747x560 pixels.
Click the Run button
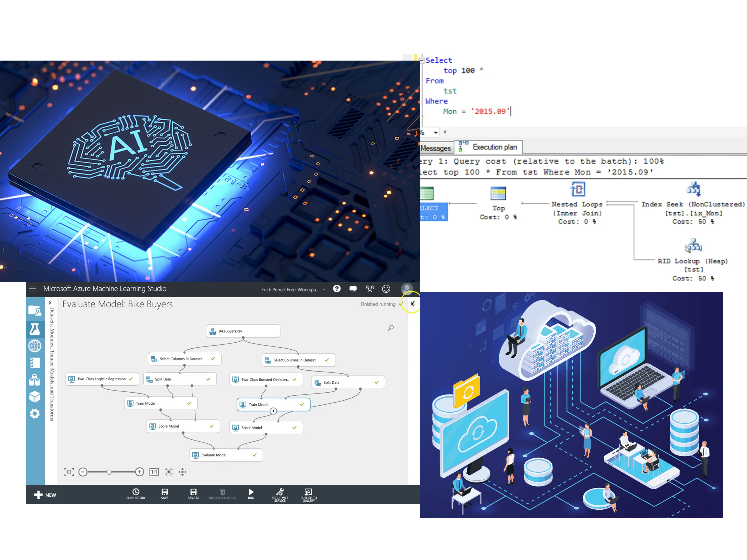(x=251, y=493)
